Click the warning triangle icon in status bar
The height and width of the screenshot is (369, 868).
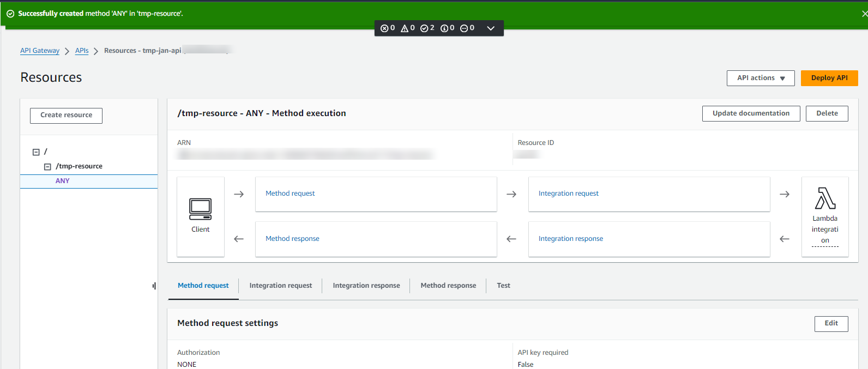(405, 28)
